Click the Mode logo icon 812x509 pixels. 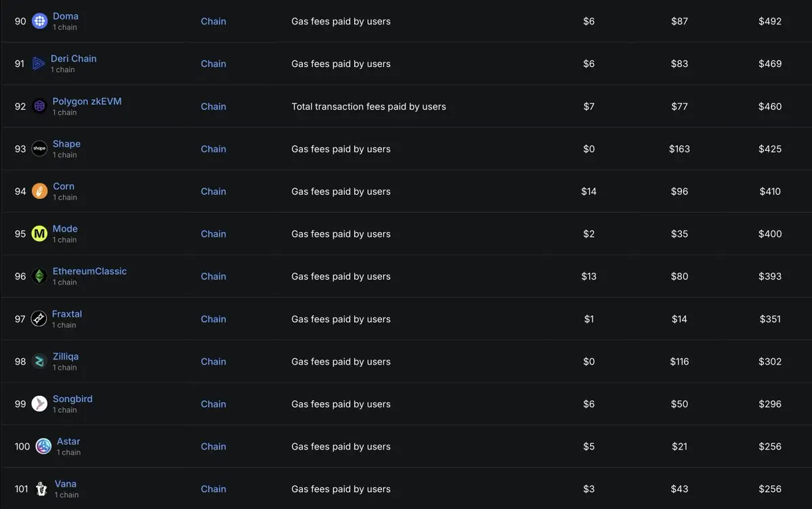[40, 234]
